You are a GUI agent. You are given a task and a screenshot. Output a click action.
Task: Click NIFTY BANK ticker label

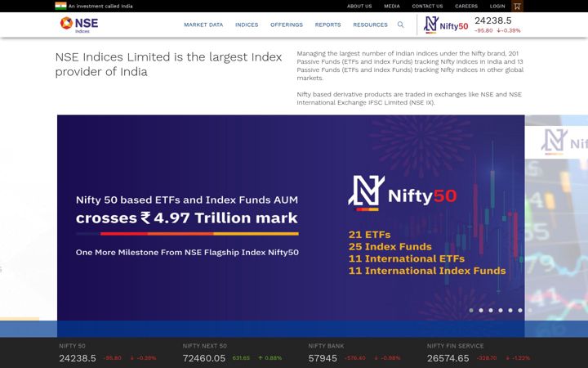(x=326, y=346)
